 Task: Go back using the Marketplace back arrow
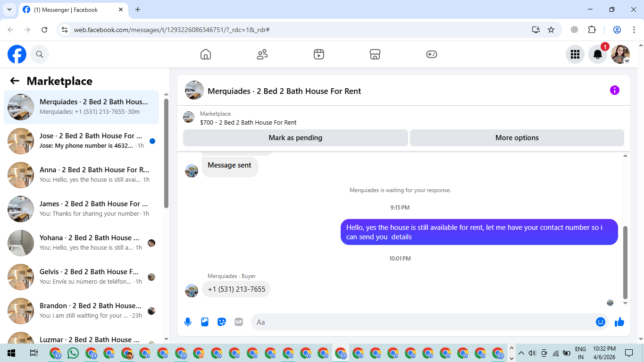click(x=15, y=81)
